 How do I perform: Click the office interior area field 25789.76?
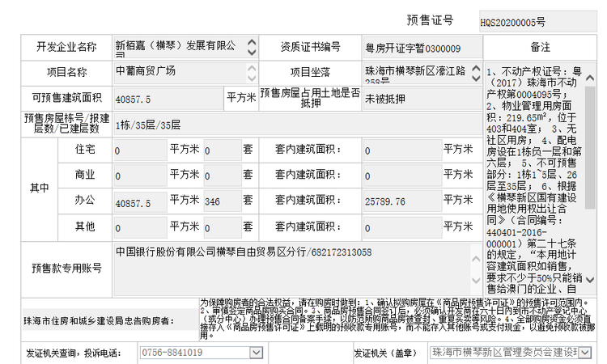click(402, 202)
